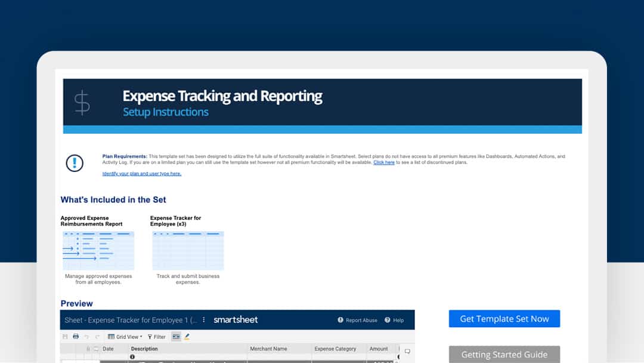Click the Print icon
The width and height of the screenshot is (644, 363).
pos(75,336)
